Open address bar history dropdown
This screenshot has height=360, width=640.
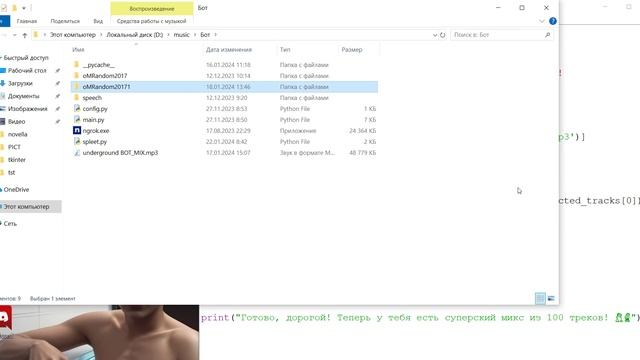(x=435, y=35)
